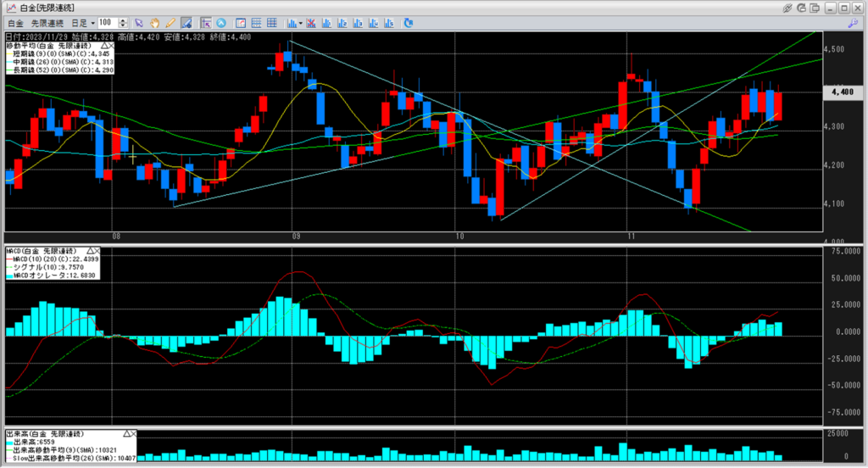
Task: Minimize the 白金 chart window
Action: point(831,8)
